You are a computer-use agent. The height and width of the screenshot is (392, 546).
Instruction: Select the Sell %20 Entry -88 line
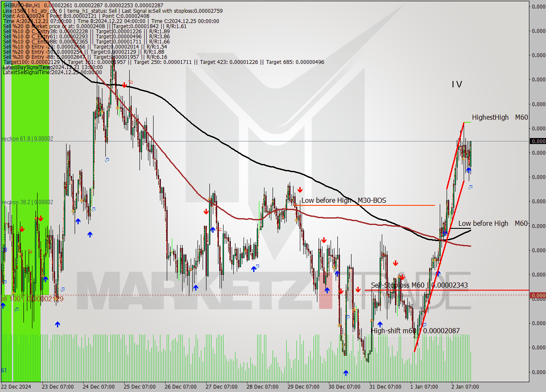pos(85,57)
